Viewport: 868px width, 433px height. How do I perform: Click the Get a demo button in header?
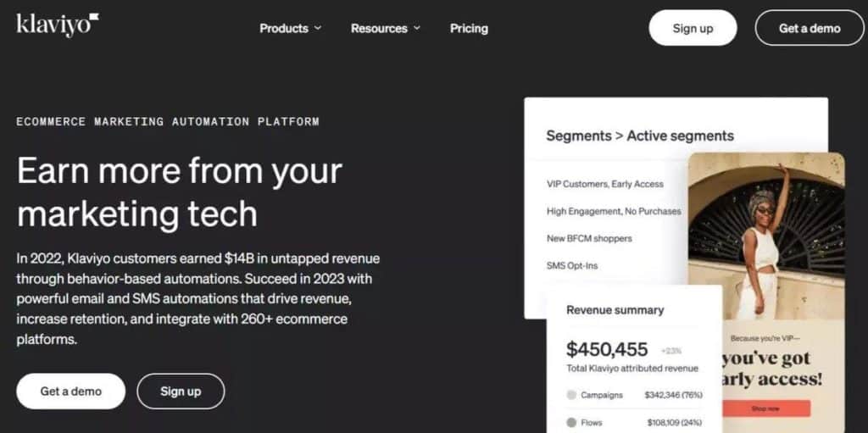coord(810,28)
